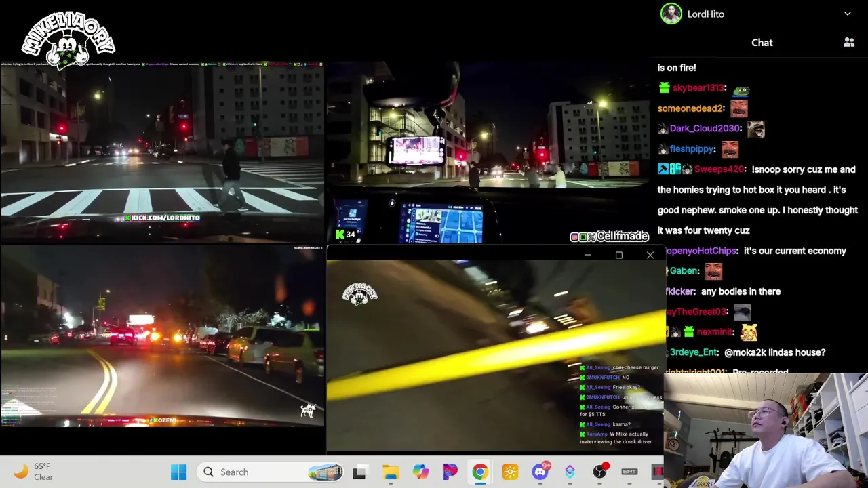Click the taskbar Search box

tap(269, 472)
